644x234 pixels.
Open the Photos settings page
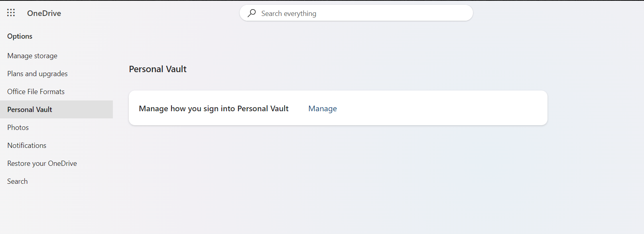18,127
